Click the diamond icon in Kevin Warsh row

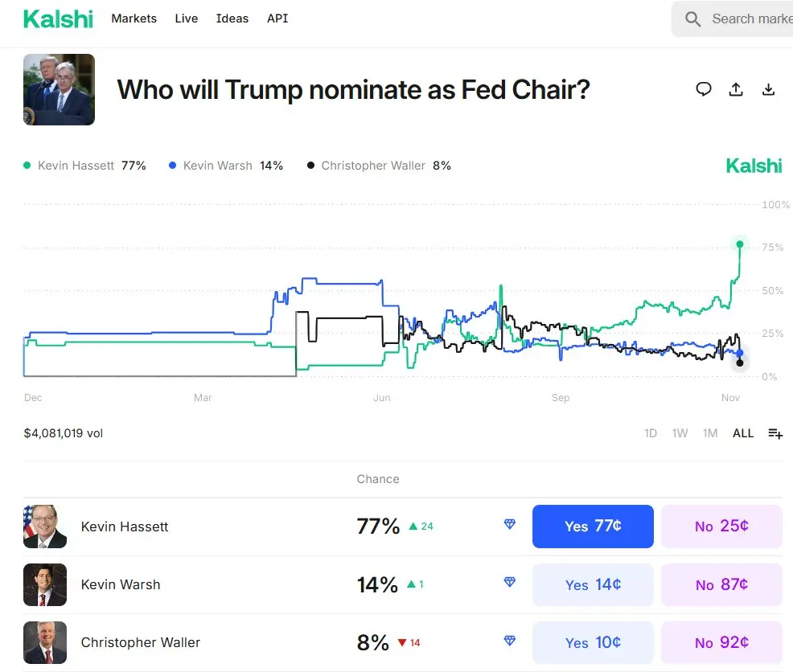(509, 582)
